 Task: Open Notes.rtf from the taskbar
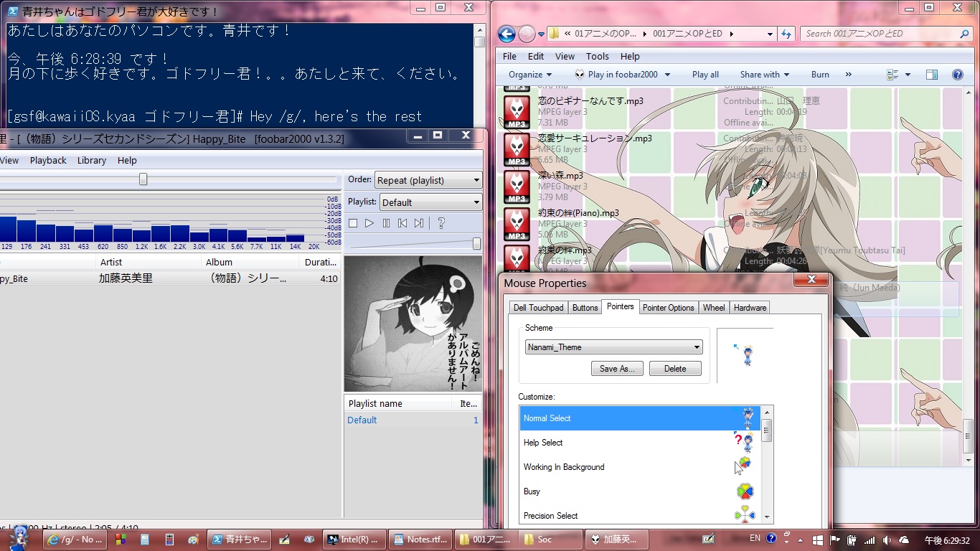pyautogui.click(x=420, y=540)
